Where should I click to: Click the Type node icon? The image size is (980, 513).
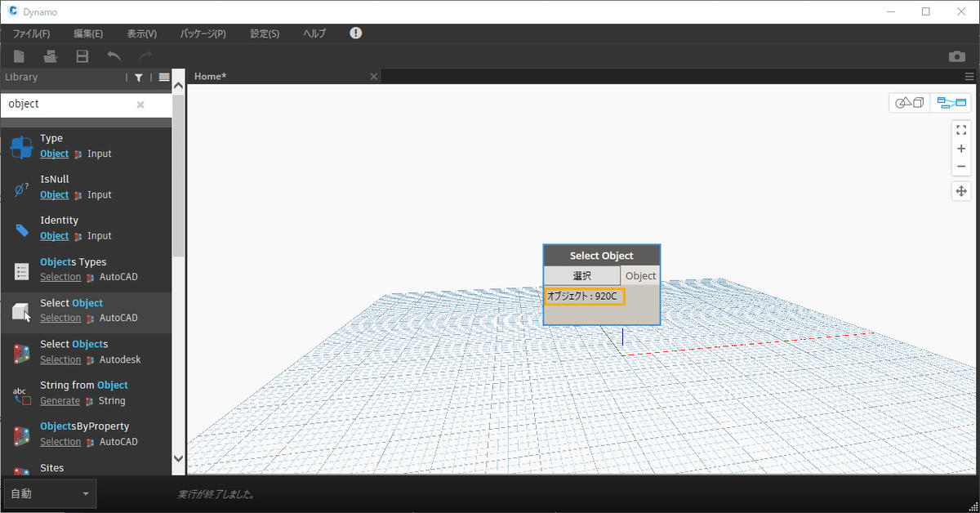click(x=21, y=146)
